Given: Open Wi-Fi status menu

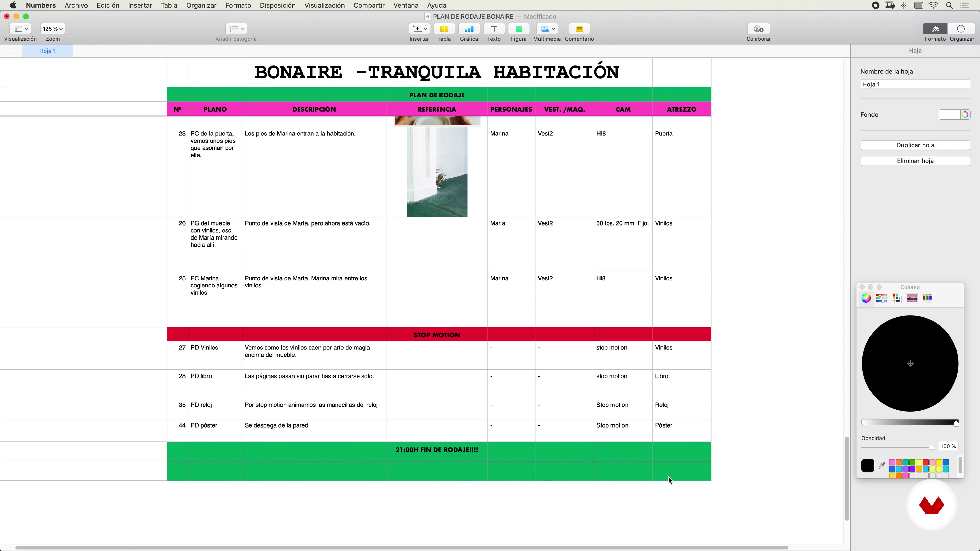Looking at the screenshot, I should pos(934,5).
